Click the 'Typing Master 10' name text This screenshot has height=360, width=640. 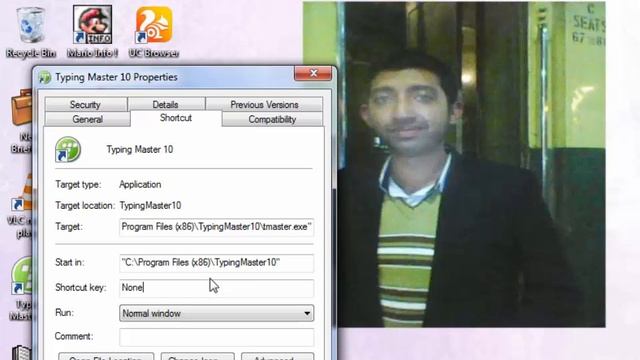pos(140,149)
